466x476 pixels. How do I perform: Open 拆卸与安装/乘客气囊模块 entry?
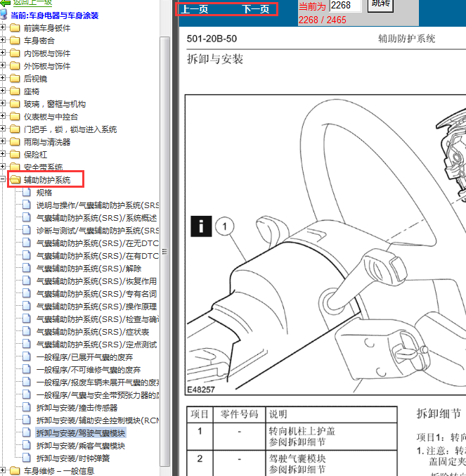81,446
